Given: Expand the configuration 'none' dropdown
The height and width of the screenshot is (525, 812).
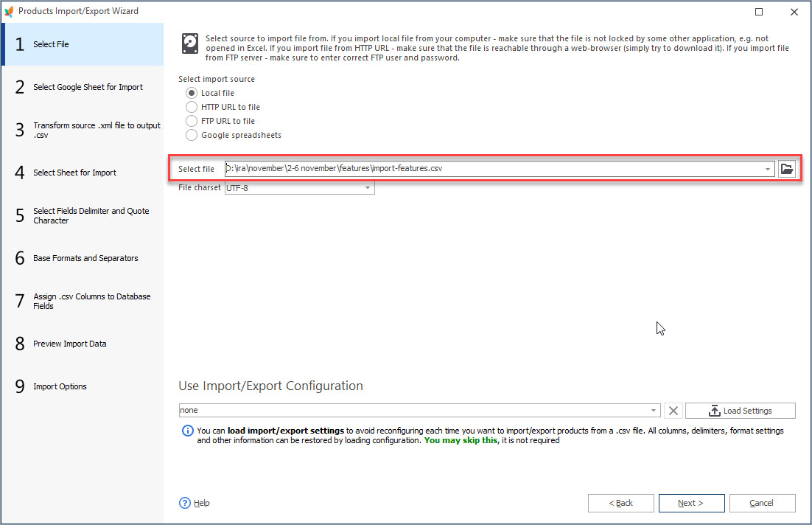Looking at the screenshot, I should [654, 411].
